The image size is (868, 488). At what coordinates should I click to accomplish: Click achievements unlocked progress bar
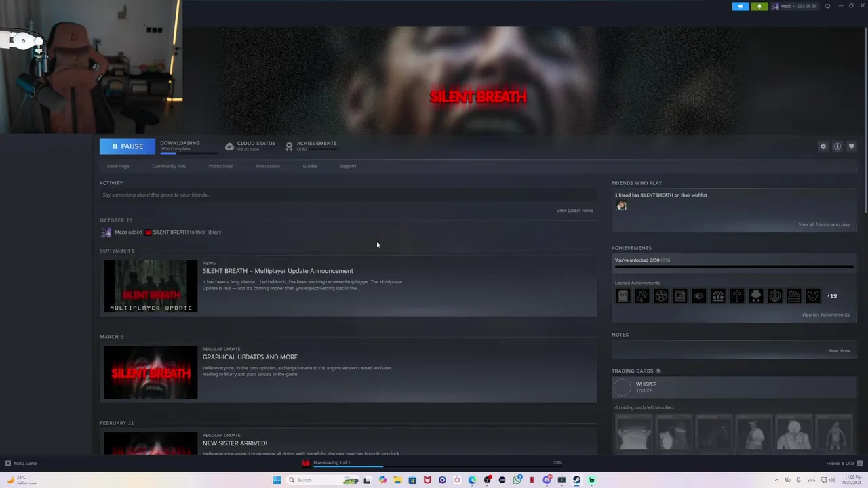(734, 266)
